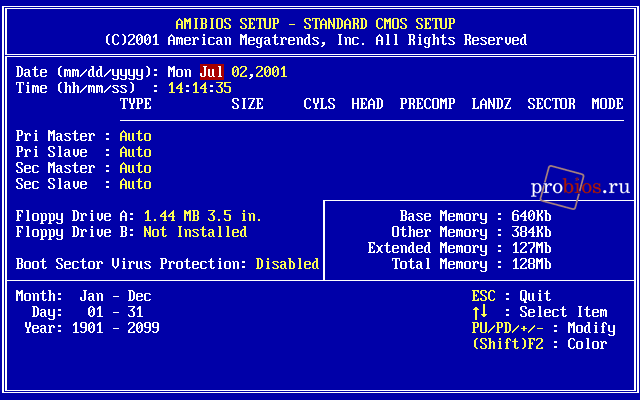Click the Year: 1901 - 2099 help line

[91, 328]
